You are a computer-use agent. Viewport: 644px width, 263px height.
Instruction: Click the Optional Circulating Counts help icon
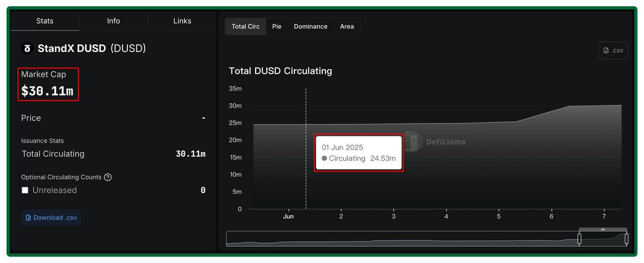107,177
